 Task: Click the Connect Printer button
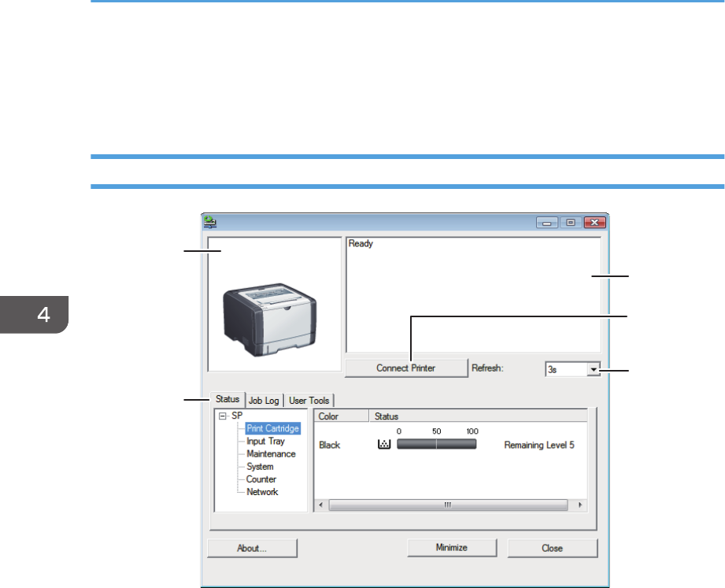[406, 368]
